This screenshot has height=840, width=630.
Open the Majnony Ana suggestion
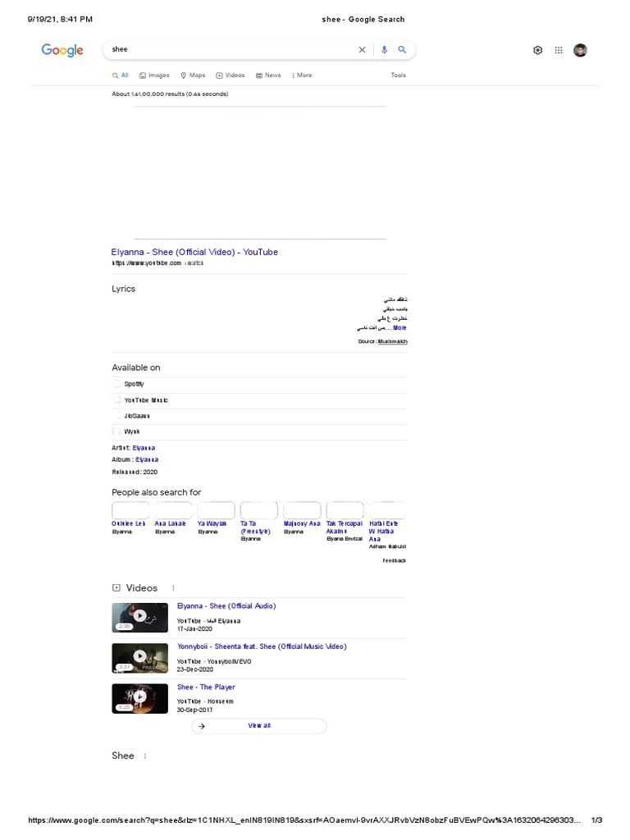(x=302, y=523)
